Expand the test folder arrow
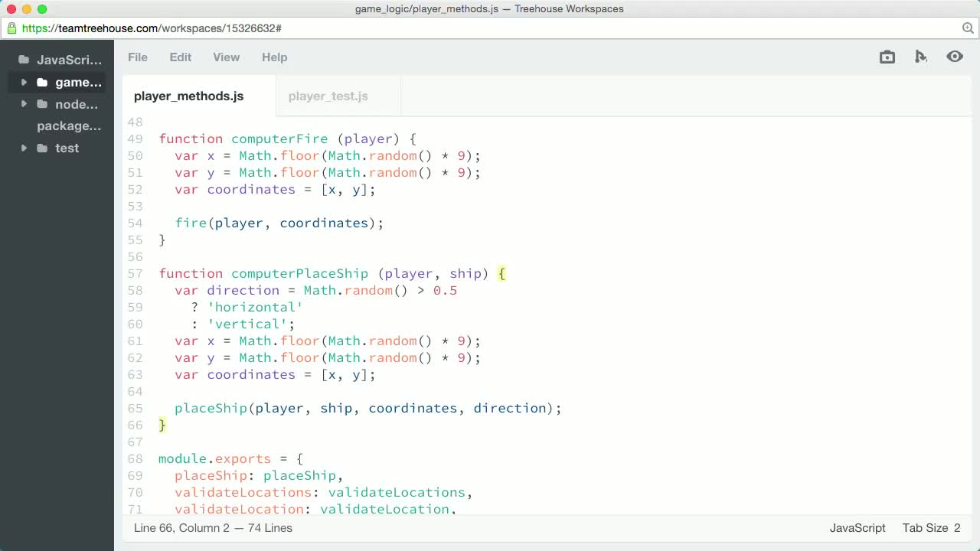The image size is (980, 551). click(x=24, y=148)
